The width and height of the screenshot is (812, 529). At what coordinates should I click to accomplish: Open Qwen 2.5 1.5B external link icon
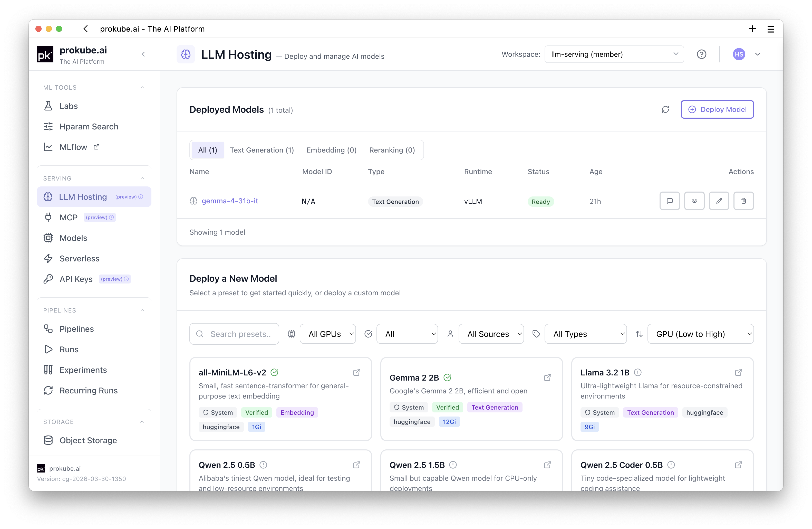click(x=548, y=465)
